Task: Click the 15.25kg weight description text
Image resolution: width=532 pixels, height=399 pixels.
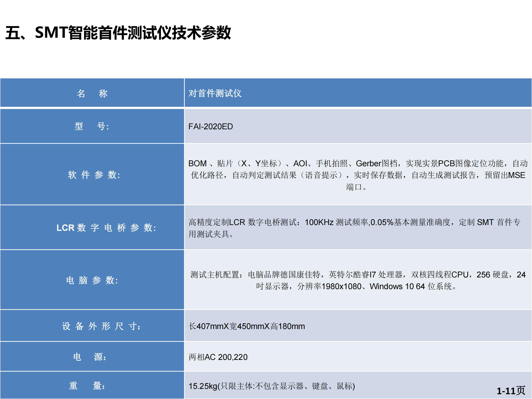Action: pyautogui.click(x=272, y=386)
